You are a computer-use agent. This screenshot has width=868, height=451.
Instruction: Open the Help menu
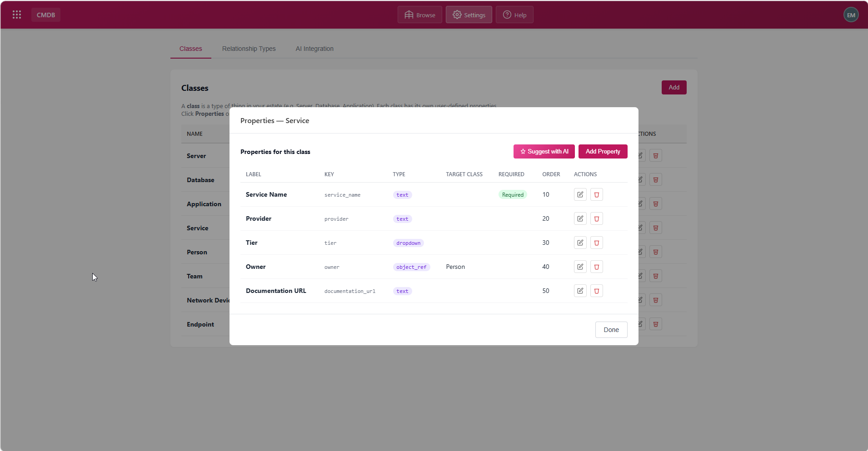tap(514, 15)
